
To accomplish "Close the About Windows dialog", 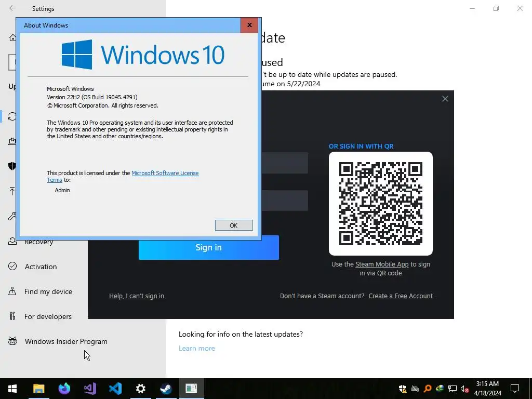I will (249, 25).
